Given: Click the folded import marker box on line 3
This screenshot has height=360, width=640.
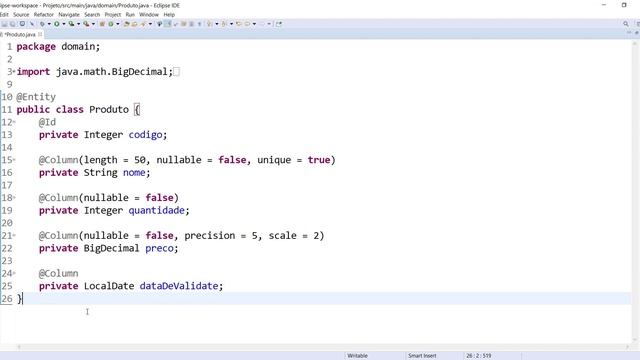Looking at the screenshot, I should tap(176, 72).
